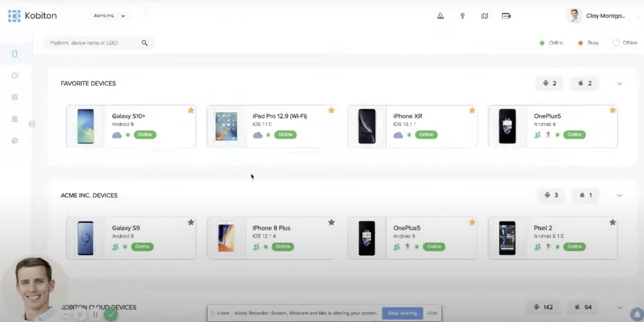Click the compass icon in sidebar

pyautogui.click(x=15, y=141)
